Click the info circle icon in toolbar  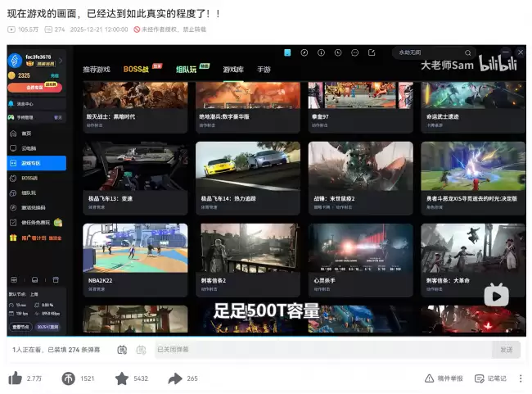tap(321, 52)
